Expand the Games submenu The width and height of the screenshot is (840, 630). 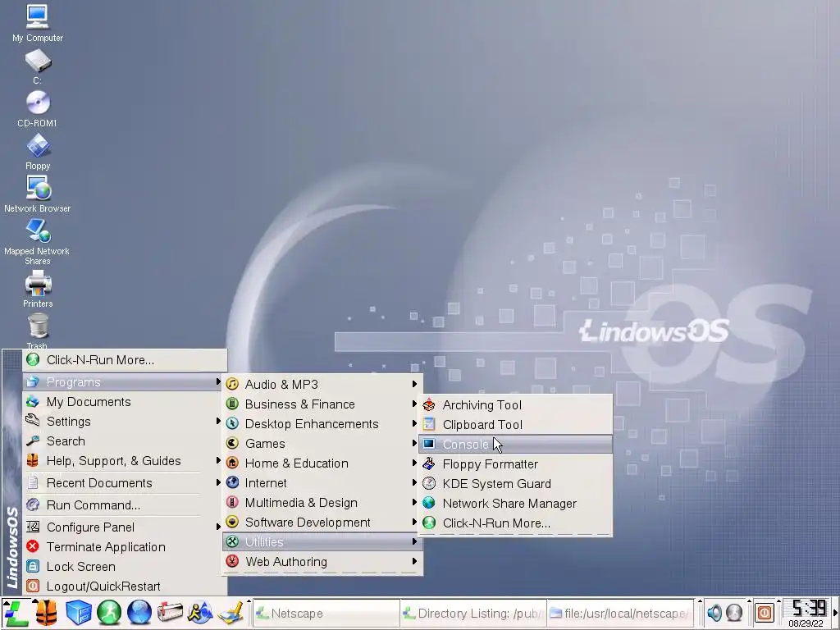tap(322, 444)
